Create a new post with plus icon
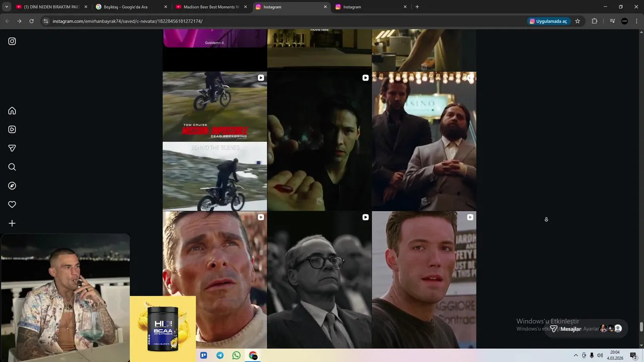This screenshot has width=644, height=362. 12,223
